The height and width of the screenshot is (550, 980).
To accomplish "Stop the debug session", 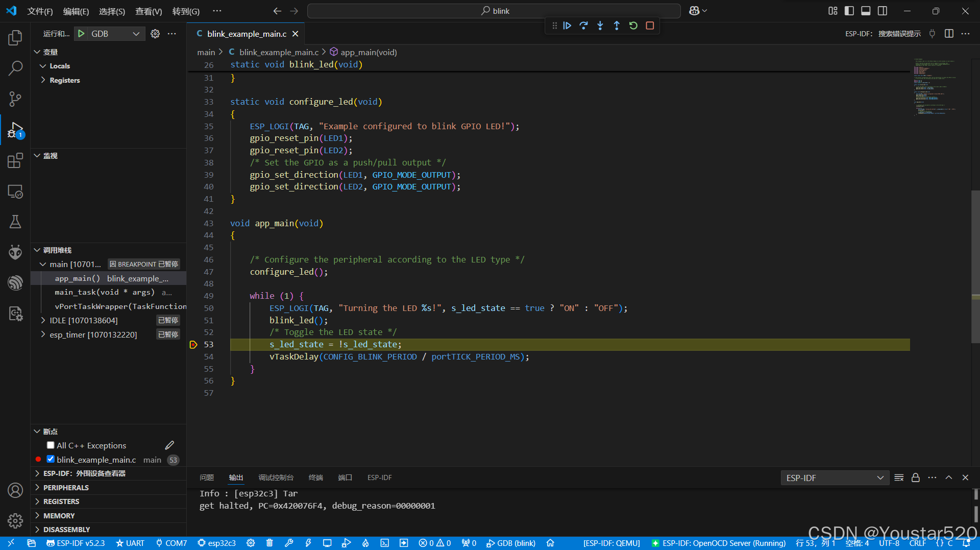I will (650, 26).
